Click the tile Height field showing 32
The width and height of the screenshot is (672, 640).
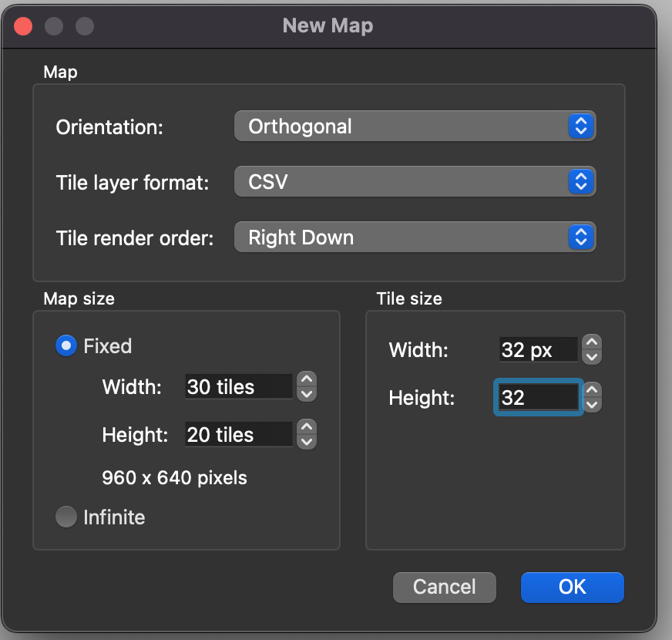pos(538,397)
